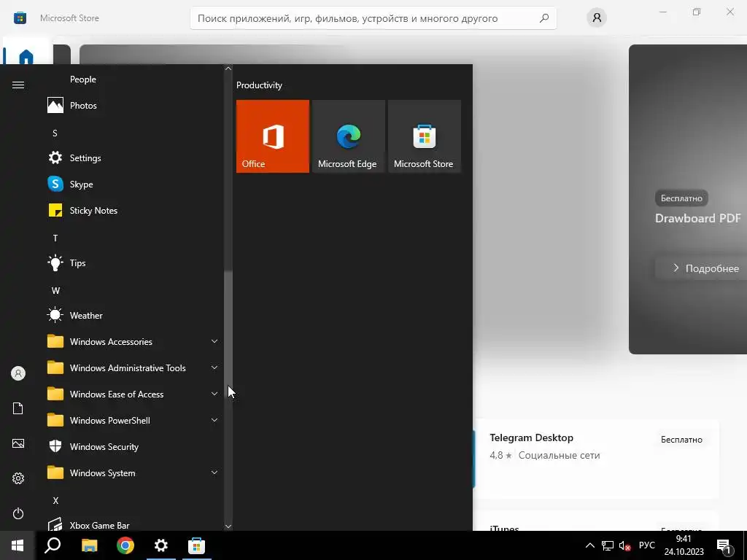Click the Бесплатно badge on the Drawboard banner
This screenshot has height=560, width=747.
tap(681, 198)
